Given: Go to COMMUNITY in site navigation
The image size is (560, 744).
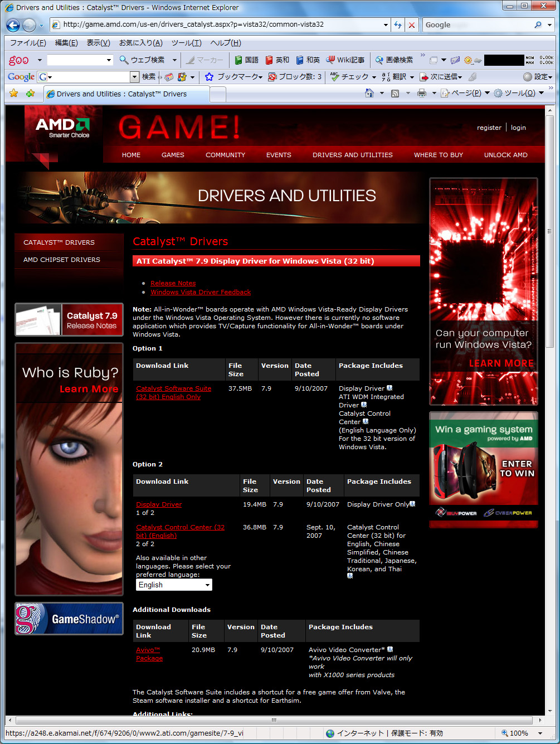Looking at the screenshot, I should coord(225,155).
